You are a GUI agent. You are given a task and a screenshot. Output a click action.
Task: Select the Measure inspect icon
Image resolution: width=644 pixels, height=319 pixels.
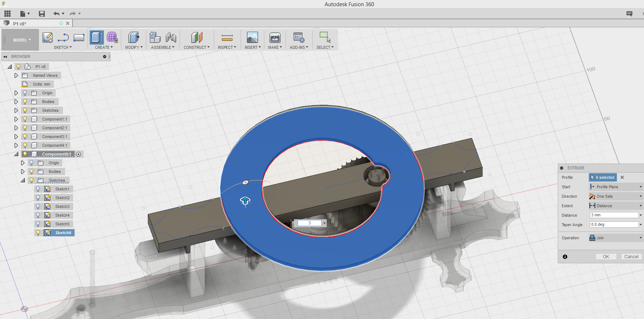point(227,38)
